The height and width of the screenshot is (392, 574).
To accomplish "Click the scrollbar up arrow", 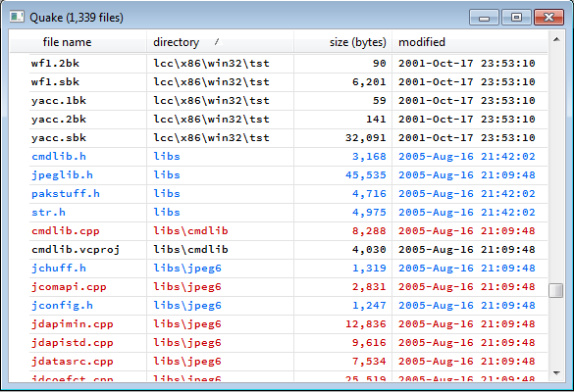I will click(556, 39).
